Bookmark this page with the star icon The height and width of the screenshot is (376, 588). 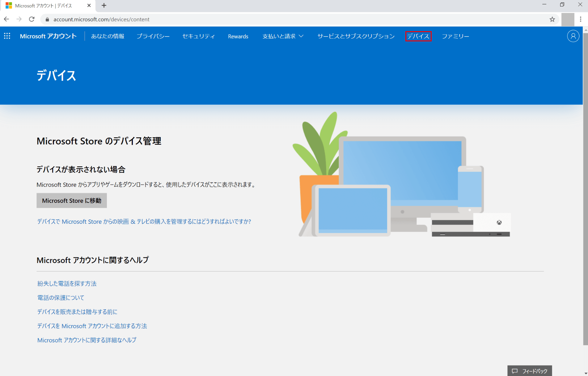[552, 19]
